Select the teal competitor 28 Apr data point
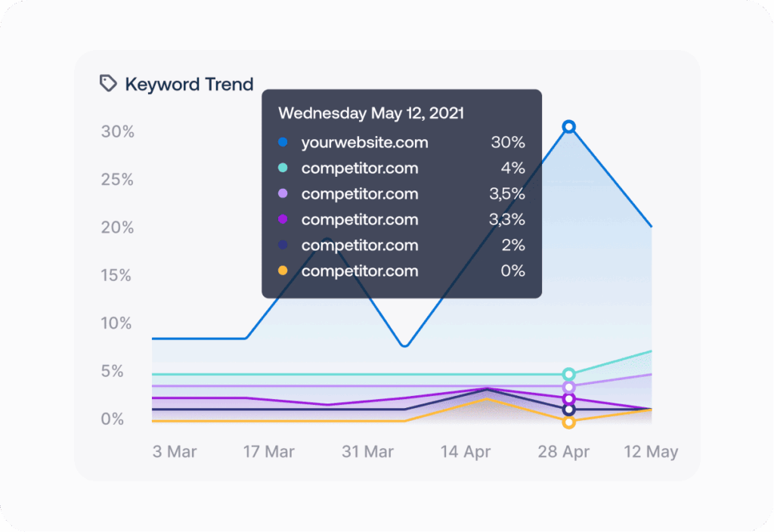774x532 pixels. click(569, 374)
